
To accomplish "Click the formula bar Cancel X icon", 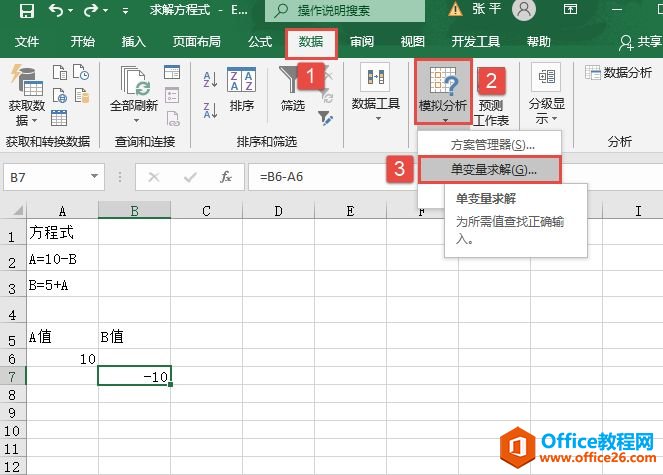I will pyautogui.click(x=154, y=177).
